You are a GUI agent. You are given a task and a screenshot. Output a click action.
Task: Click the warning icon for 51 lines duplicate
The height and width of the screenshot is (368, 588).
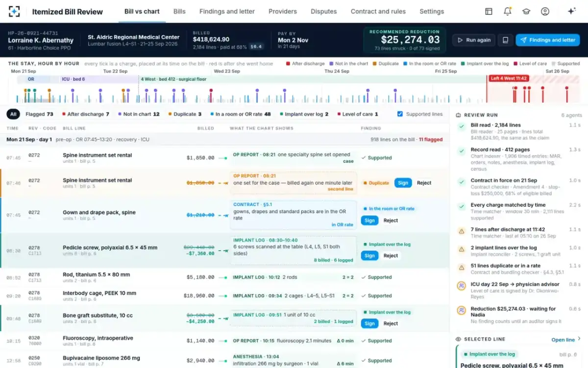(x=461, y=267)
